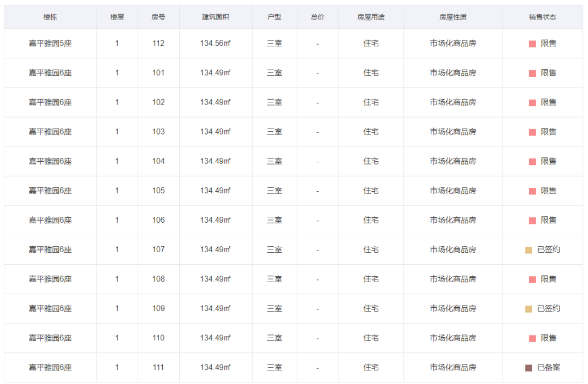Click the yellow 已签约 square for room 109
The height and width of the screenshot is (384, 588).
coord(529,309)
